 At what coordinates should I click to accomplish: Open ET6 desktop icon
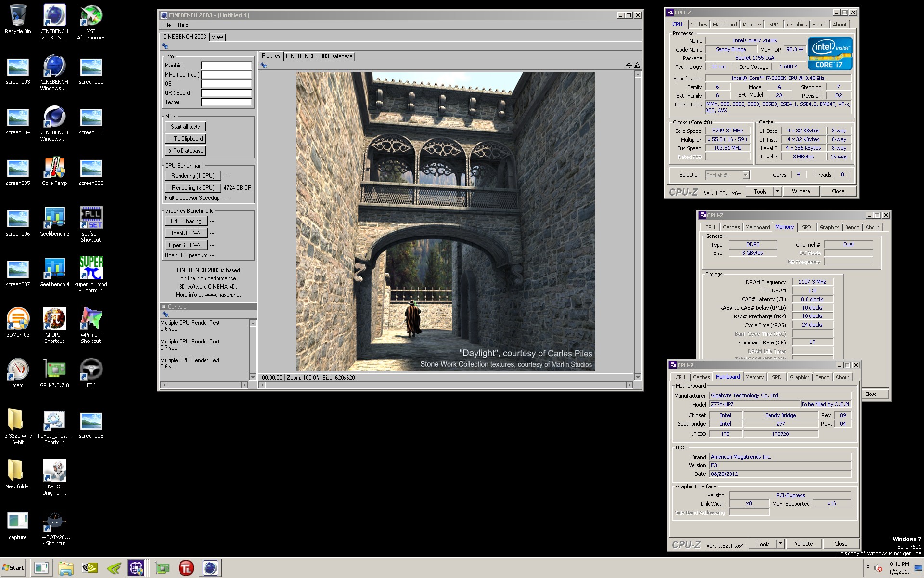[91, 374]
